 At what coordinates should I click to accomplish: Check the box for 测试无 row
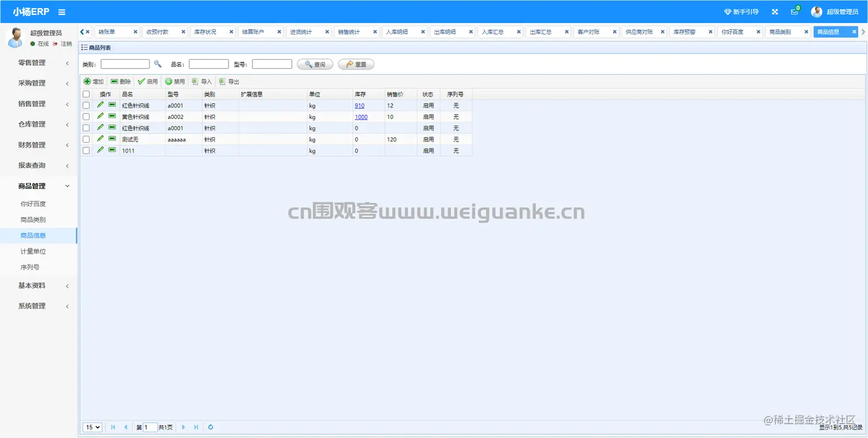point(86,139)
